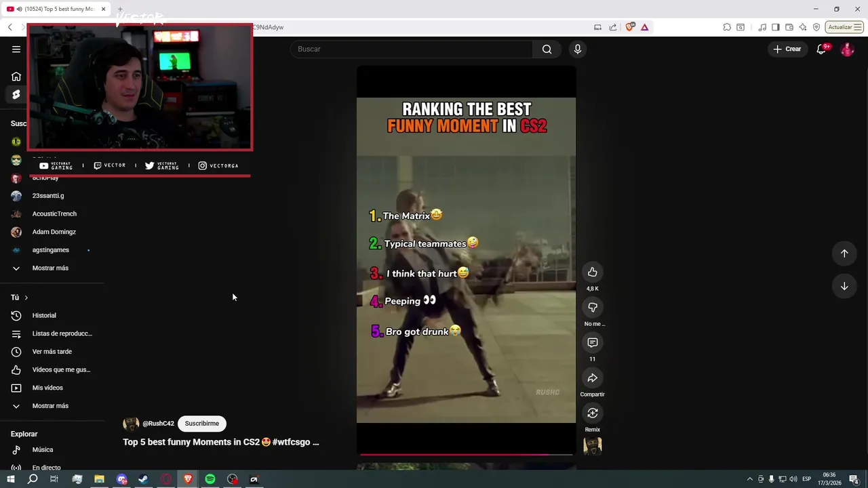Viewport: 868px width, 488px height.
Task: Go back with the browser back arrow
Action: tap(10, 27)
